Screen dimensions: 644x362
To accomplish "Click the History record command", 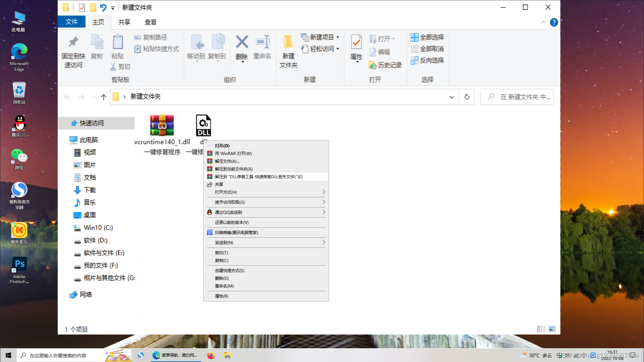I will click(385, 65).
